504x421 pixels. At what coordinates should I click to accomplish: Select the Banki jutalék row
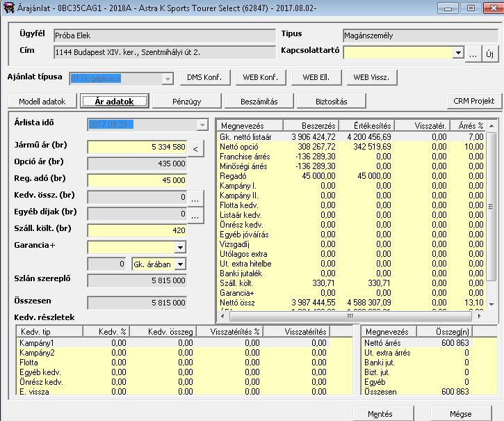352,273
